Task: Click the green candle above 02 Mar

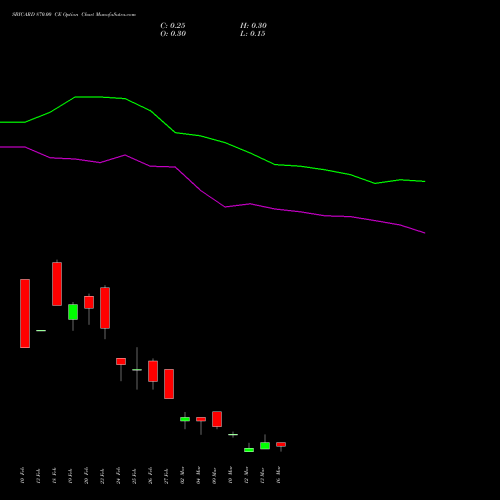Action: [185, 419]
